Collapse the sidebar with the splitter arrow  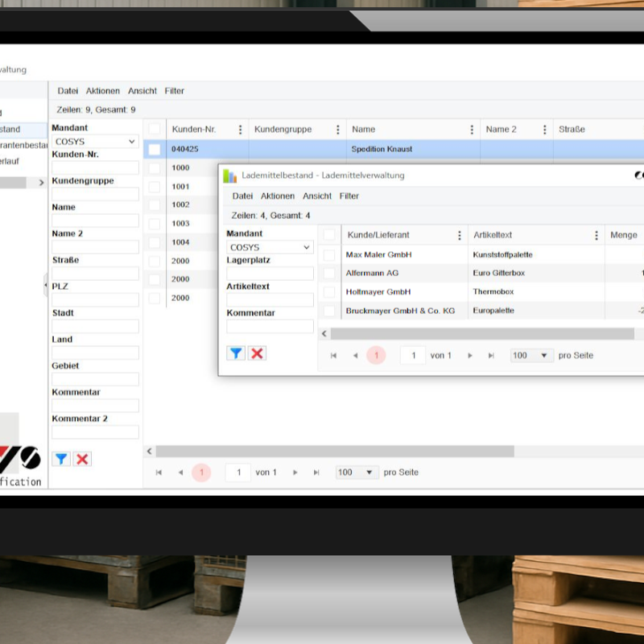pos(46,285)
